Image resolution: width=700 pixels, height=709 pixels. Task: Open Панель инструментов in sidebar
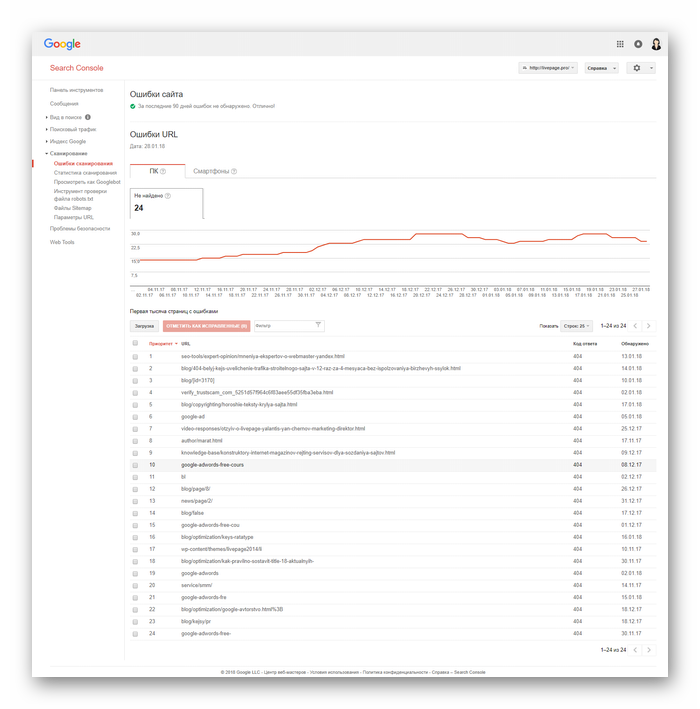click(x=76, y=90)
